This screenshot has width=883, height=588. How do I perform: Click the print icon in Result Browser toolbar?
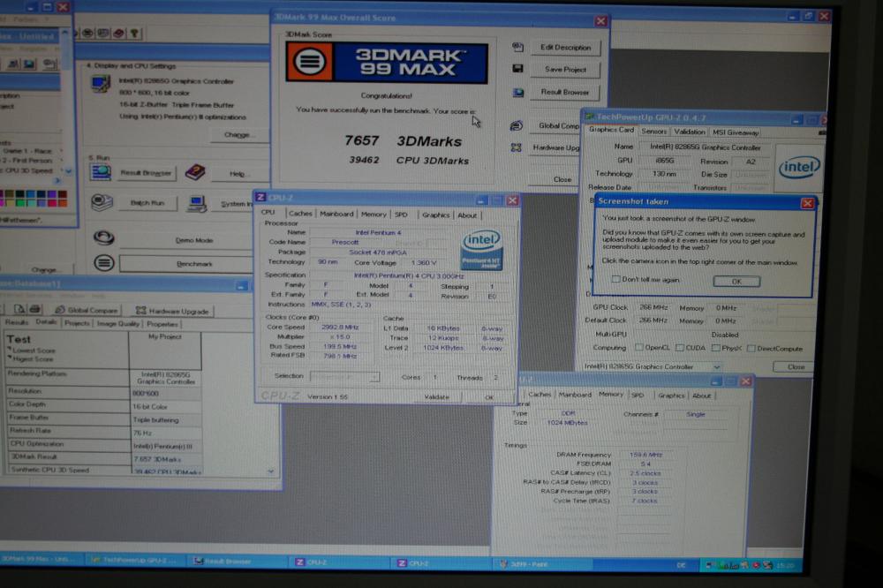[35, 309]
